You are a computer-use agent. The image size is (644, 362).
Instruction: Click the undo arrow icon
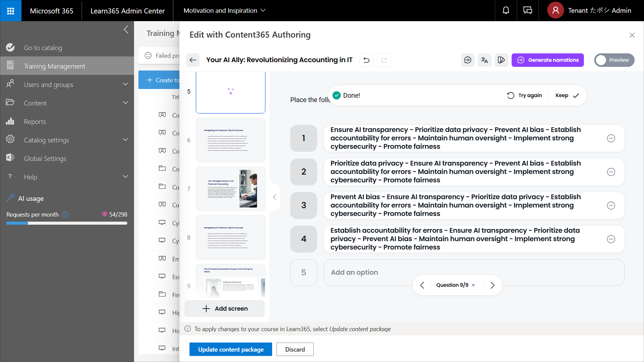[x=366, y=60]
